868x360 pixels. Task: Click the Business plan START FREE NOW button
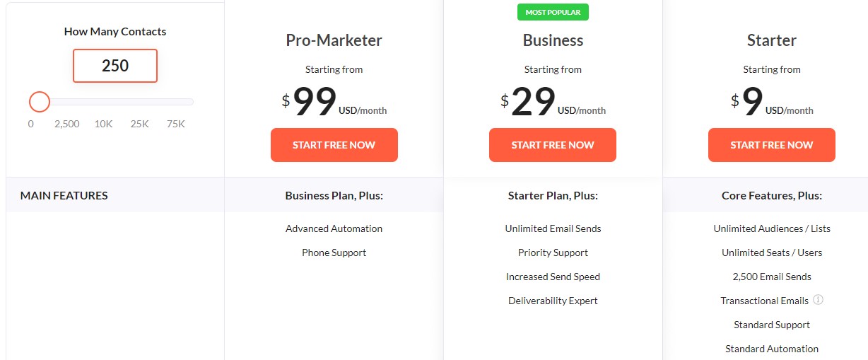pyautogui.click(x=553, y=145)
